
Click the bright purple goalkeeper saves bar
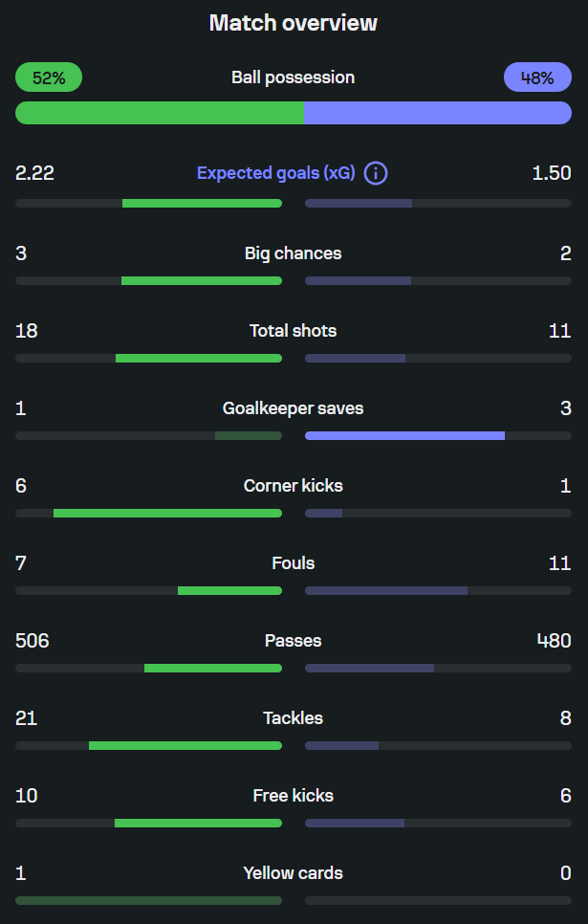pos(404,435)
